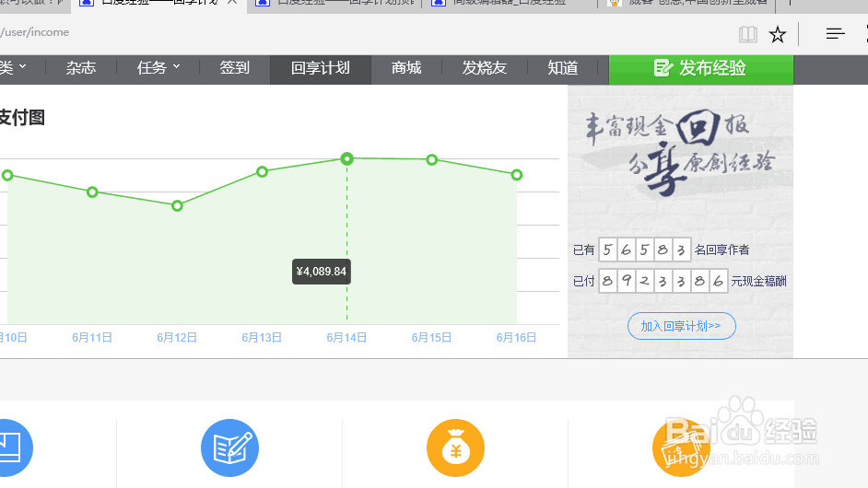Click the blue writing notepad icon
Screen dimensions: 868x488
coord(229,447)
